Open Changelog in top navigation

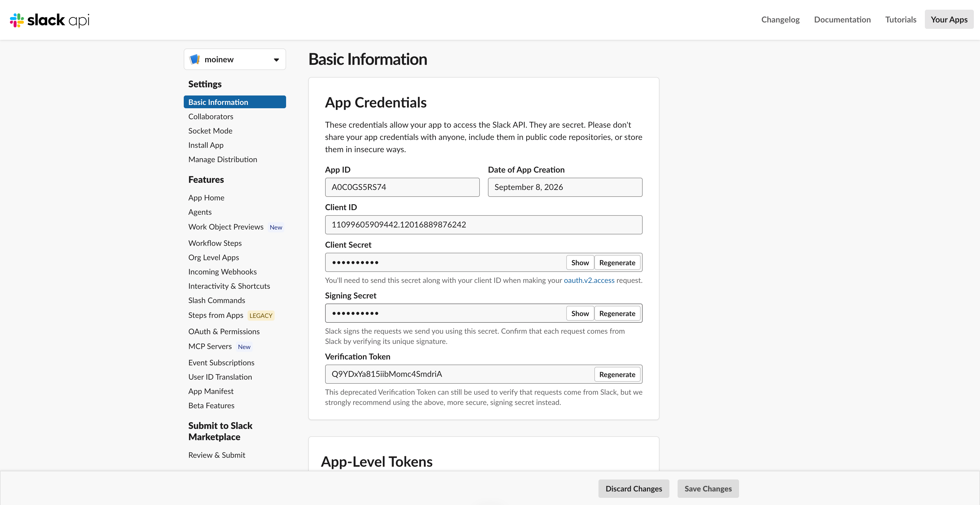tap(780, 19)
